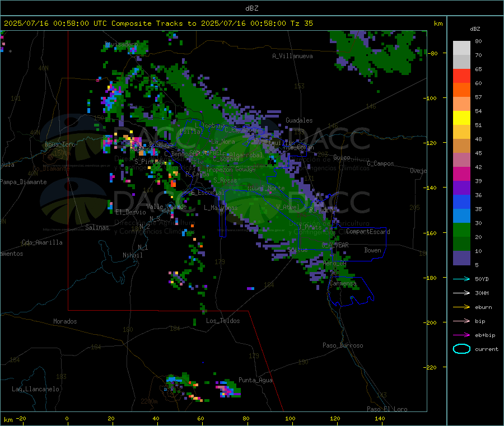The width and height of the screenshot is (504, 426).
Task: Click the timestamp header text
Action: pyautogui.click(x=158, y=24)
